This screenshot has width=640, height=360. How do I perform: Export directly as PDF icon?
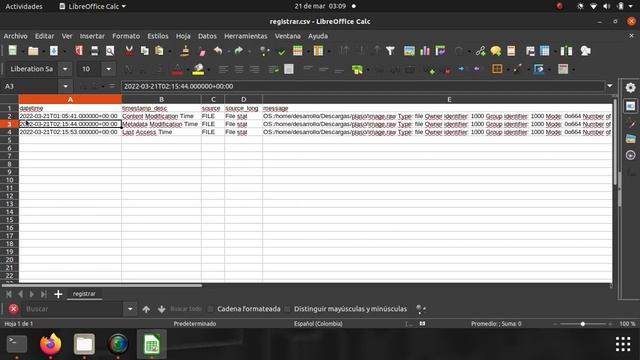point(79,51)
